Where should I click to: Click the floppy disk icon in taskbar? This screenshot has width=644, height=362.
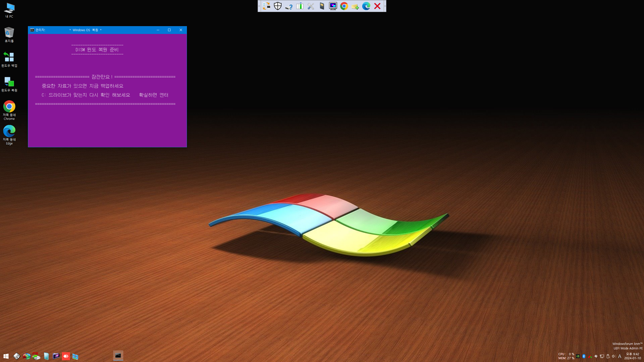pos(17,356)
